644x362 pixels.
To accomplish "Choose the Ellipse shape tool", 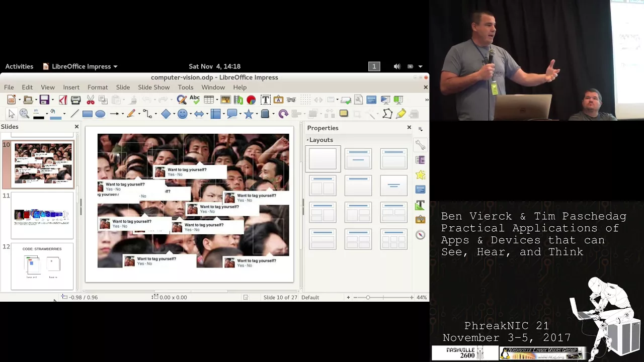I will [x=100, y=114].
